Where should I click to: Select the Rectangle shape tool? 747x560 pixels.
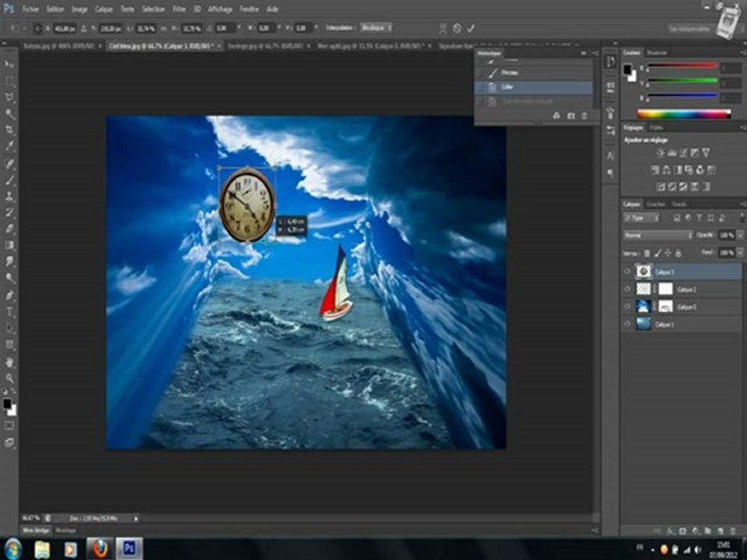[9, 345]
